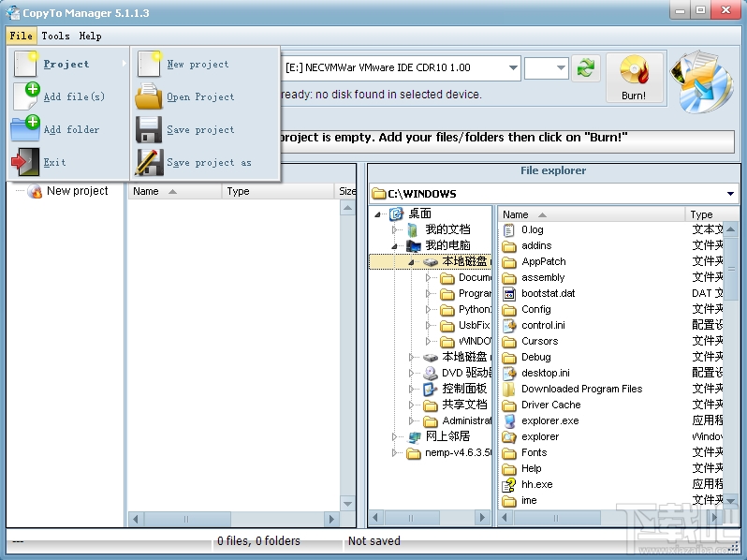Click the File explorer panel header
Screen dimensions: 747x560
pos(553,170)
